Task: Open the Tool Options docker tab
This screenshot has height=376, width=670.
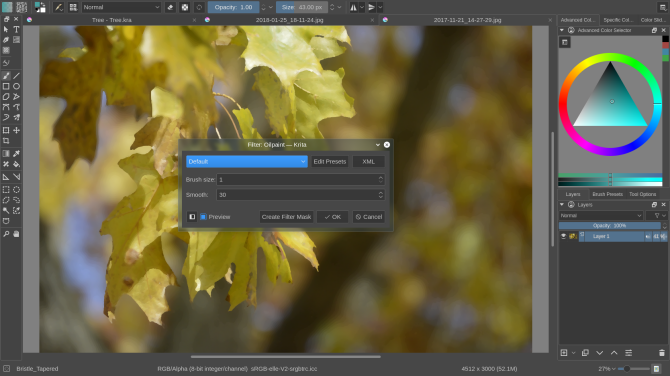Action: click(x=642, y=194)
